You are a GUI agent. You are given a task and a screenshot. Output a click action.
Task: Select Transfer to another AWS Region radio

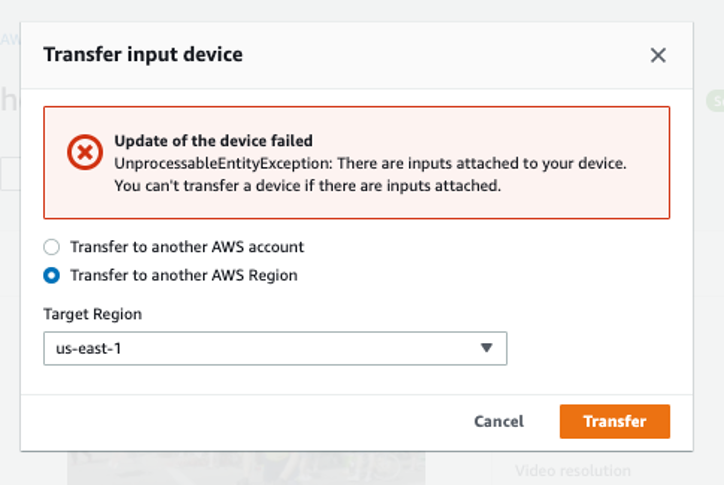(x=51, y=276)
